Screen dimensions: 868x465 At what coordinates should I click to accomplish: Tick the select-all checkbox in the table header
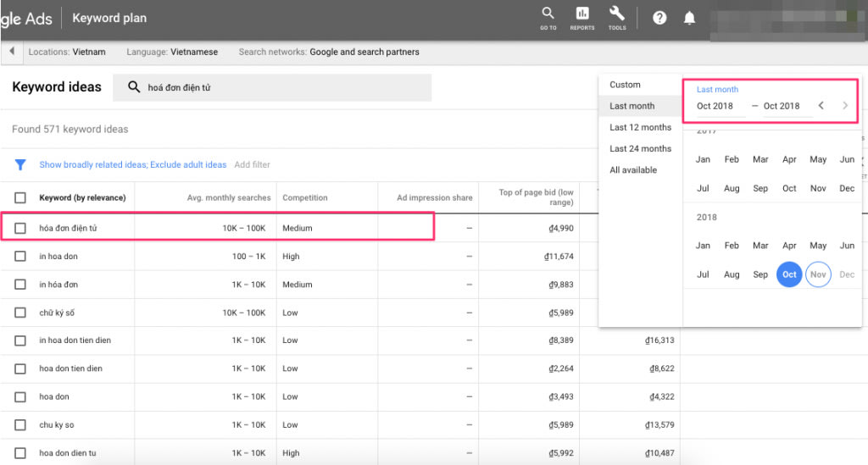[x=20, y=198]
